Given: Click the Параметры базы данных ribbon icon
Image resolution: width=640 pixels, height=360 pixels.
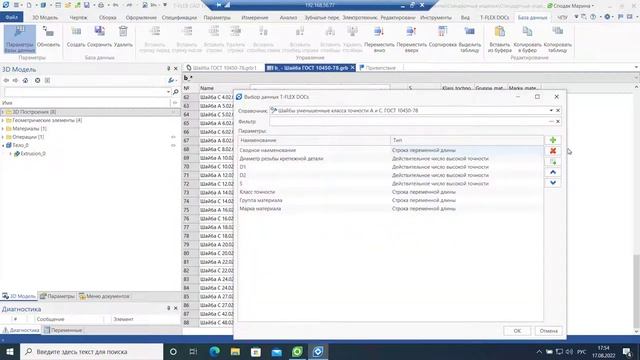Looking at the screenshot, I should tap(20, 39).
